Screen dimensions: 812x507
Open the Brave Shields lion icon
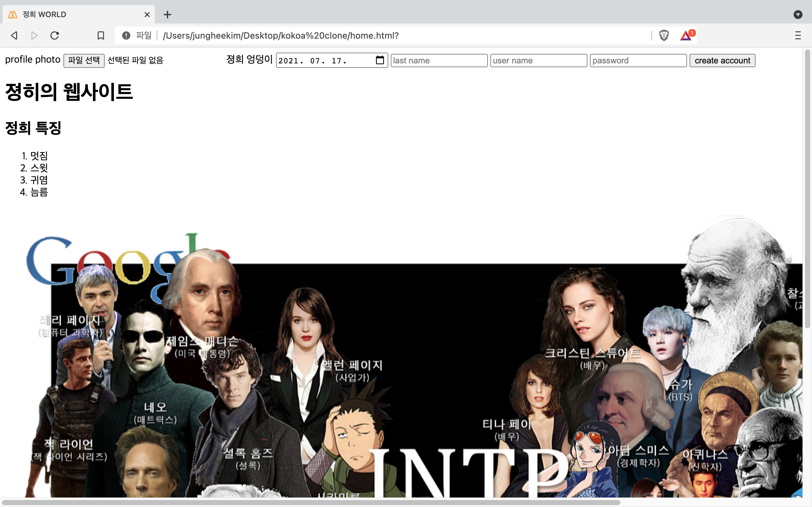coord(664,35)
